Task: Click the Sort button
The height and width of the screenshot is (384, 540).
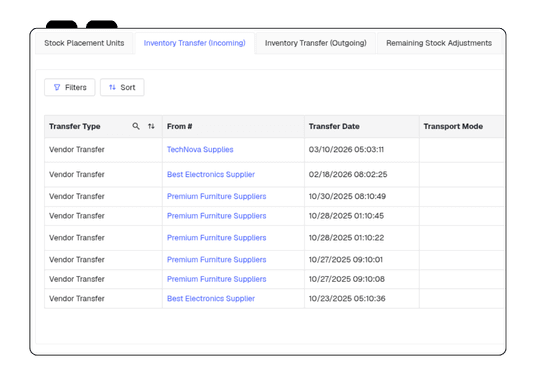Action: pos(122,87)
